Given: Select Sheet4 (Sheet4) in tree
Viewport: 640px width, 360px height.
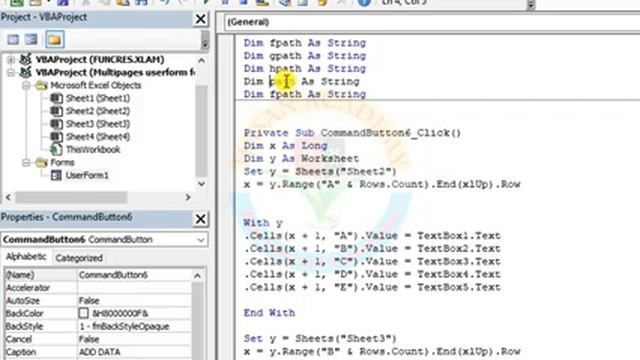Looking at the screenshot, I should [98, 137].
